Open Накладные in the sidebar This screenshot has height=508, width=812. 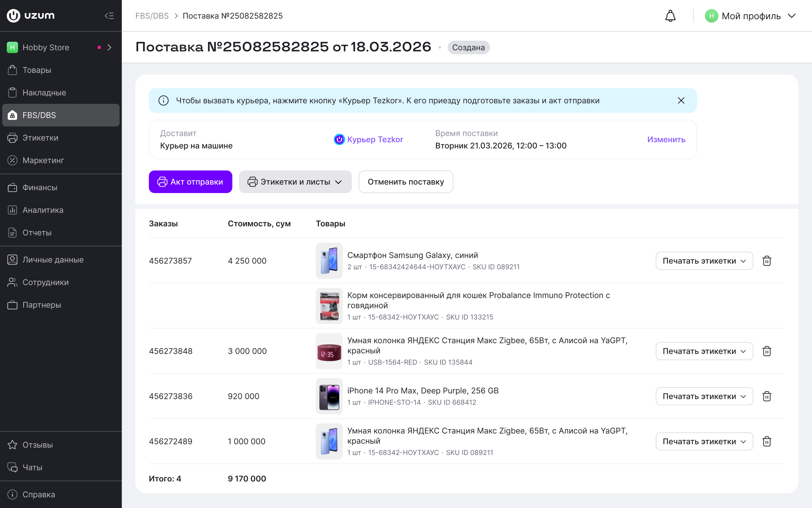tap(61, 92)
